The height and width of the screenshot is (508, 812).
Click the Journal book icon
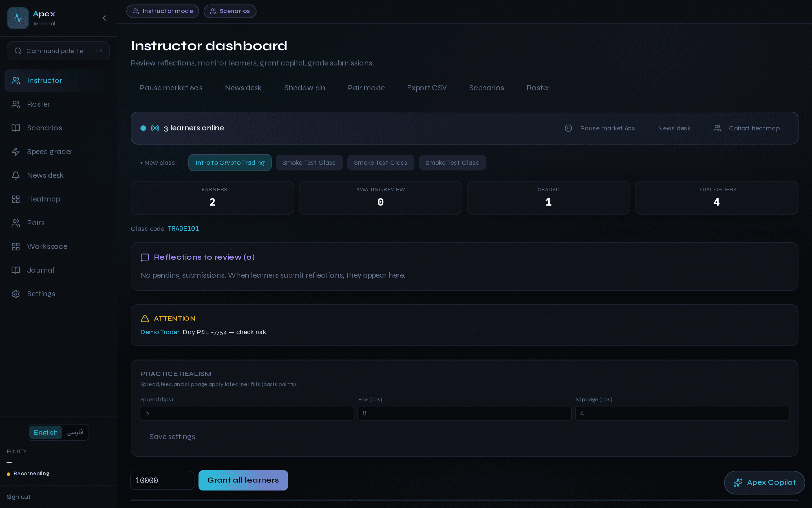click(x=16, y=270)
